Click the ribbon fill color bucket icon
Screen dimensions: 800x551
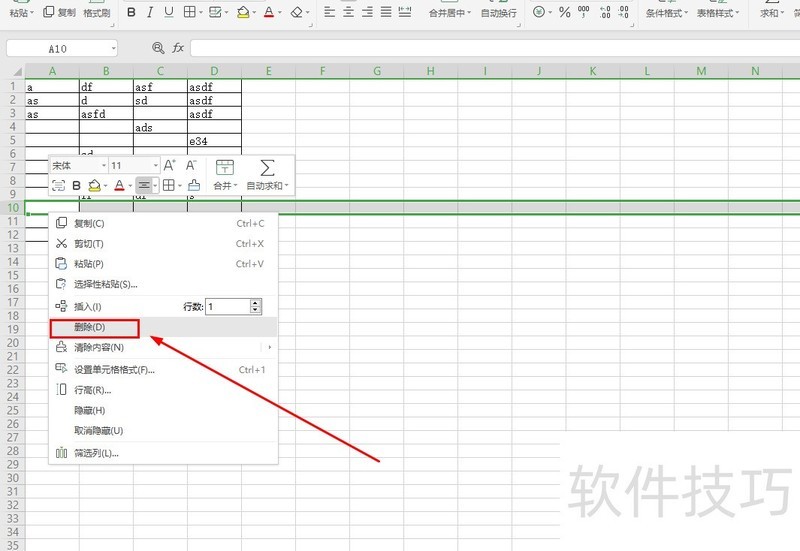click(x=243, y=12)
